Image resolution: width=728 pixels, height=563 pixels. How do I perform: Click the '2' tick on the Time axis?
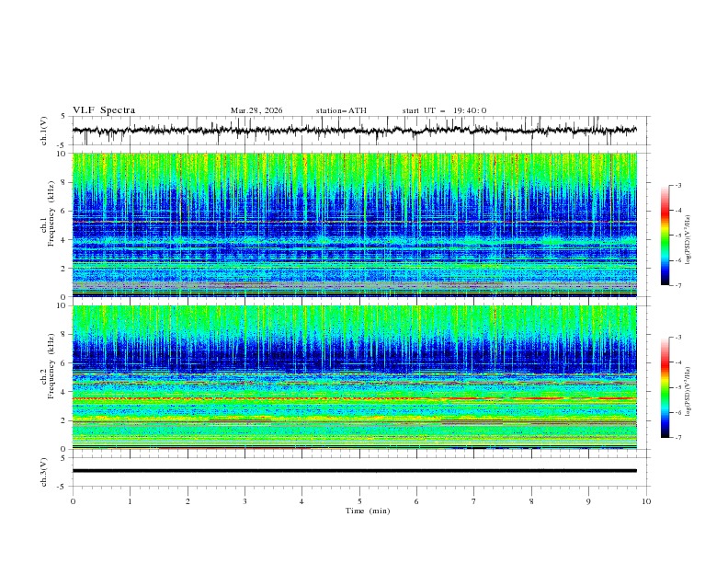[188, 501]
